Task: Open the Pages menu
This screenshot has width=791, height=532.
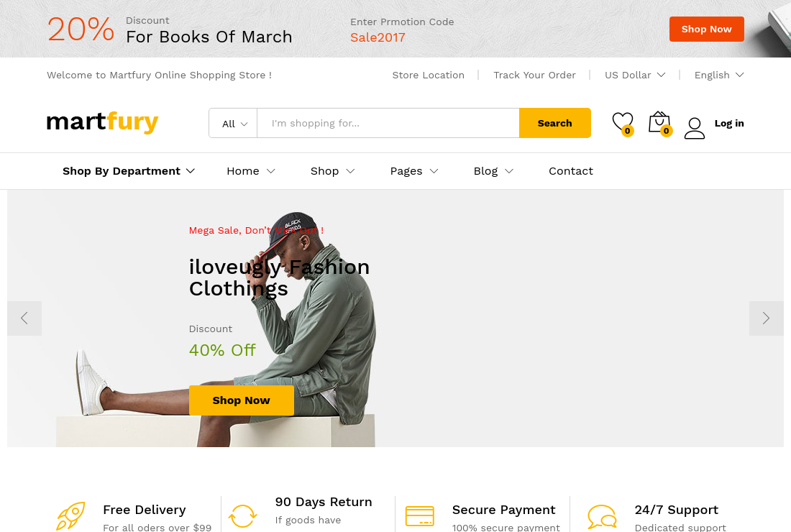Action: (414, 171)
